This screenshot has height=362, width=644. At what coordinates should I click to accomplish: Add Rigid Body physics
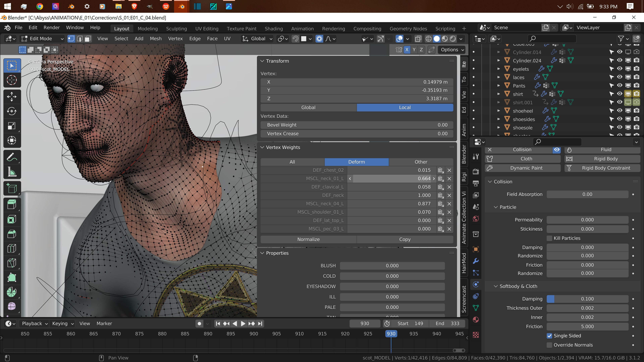[x=602, y=159]
